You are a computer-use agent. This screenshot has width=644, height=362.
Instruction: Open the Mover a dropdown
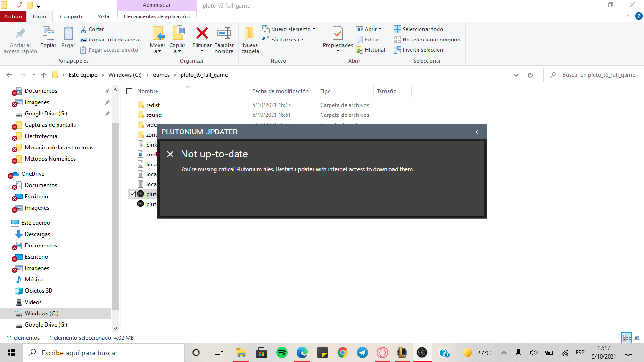click(x=157, y=48)
